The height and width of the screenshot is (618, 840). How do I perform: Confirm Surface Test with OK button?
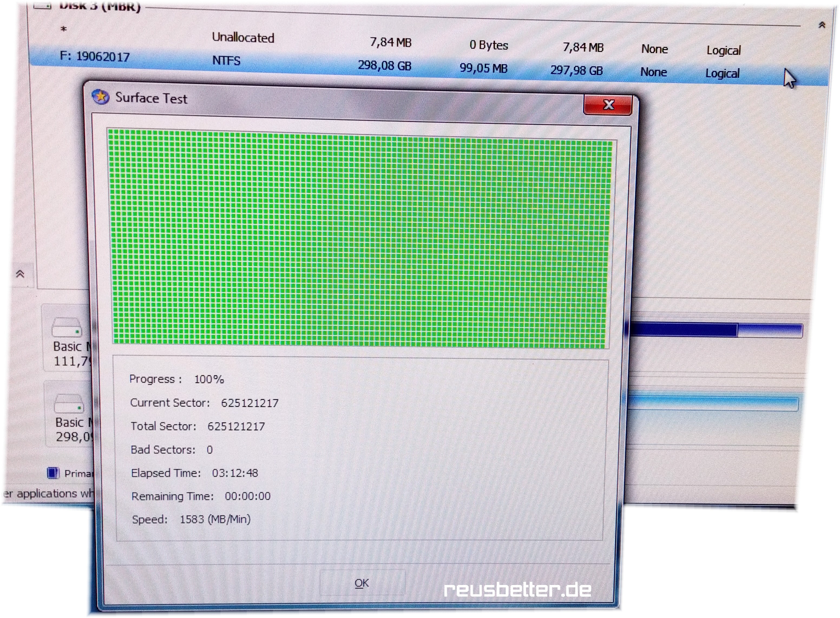pyautogui.click(x=362, y=583)
